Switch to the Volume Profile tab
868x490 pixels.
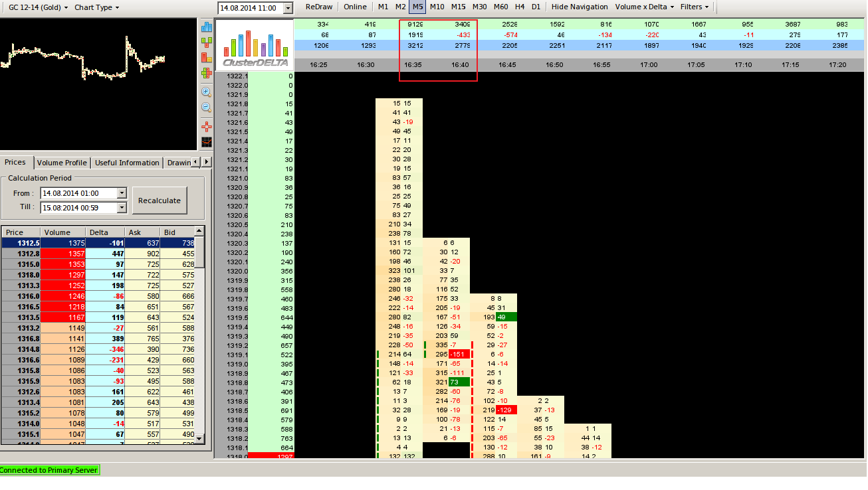(62, 163)
